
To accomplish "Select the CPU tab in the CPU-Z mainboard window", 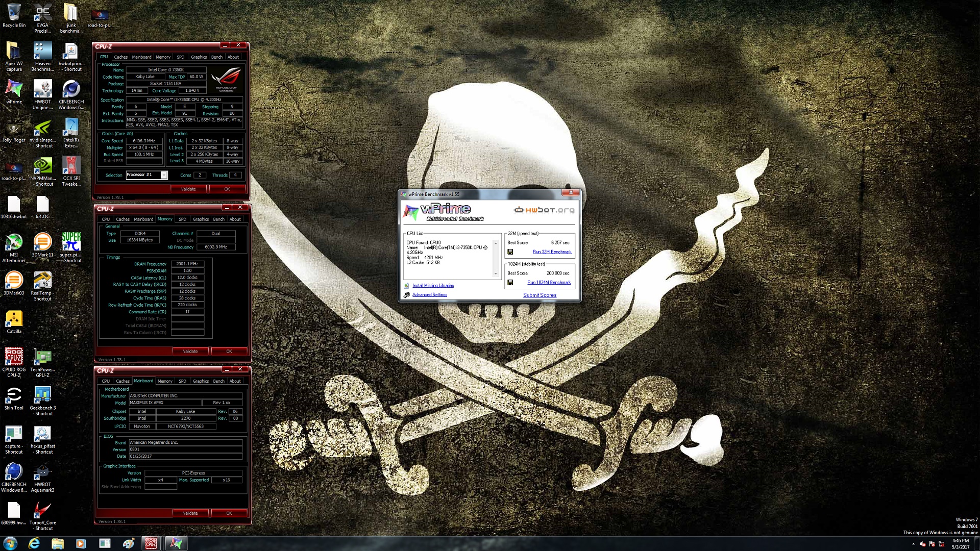I will 106,381.
